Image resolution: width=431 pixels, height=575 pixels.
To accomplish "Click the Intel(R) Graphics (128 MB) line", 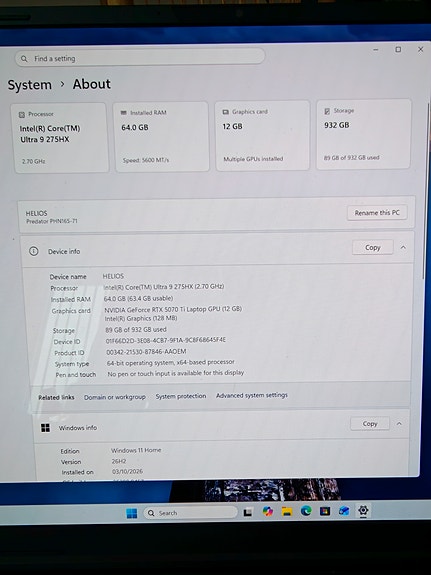I will coord(141,318).
